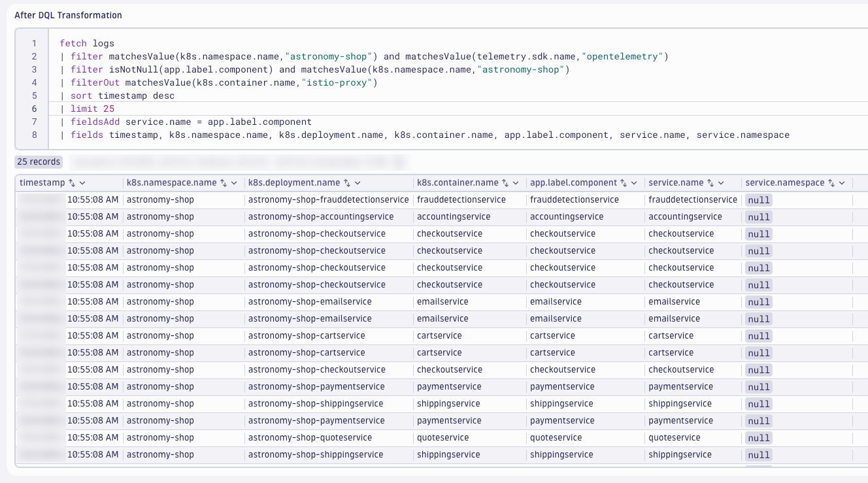Click accountingservice in k8s.container.name column
Screen dimensions: 868x483
[x=454, y=216]
